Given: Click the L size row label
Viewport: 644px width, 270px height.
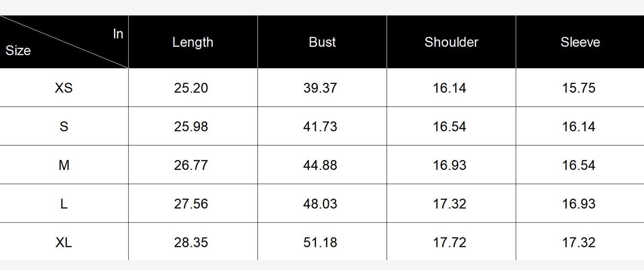Looking at the screenshot, I should click(64, 204).
